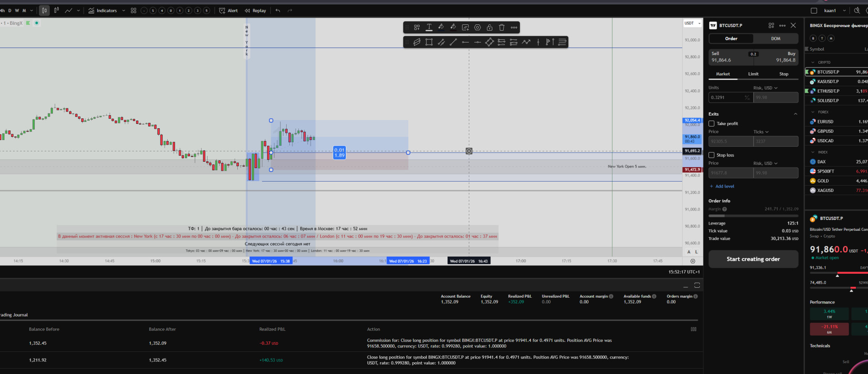This screenshot has width=868, height=374.
Task: Start bar Replay mode
Action: [x=255, y=10]
